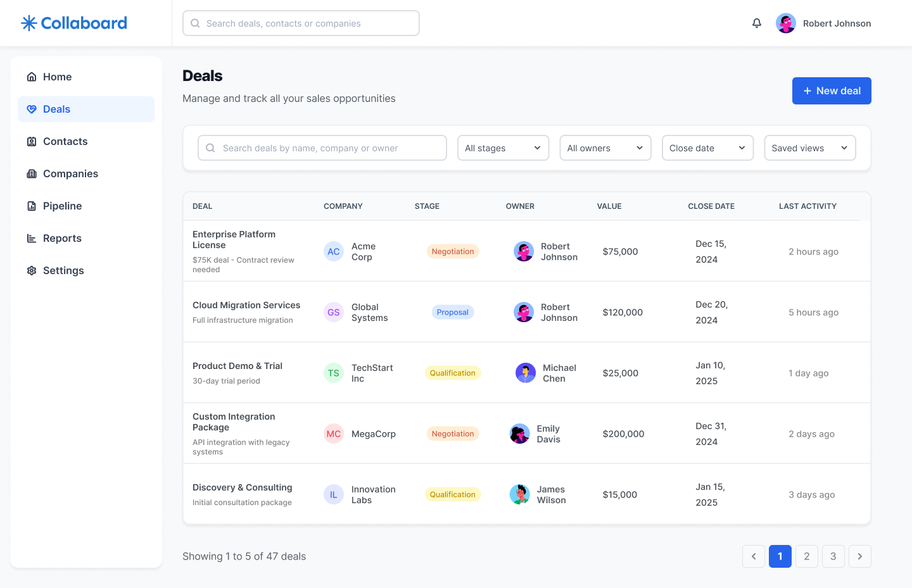Image resolution: width=912 pixels, height=588 pixels.
Task: Click Emily Davis's owner avatar
Action: tap(519, 434)
